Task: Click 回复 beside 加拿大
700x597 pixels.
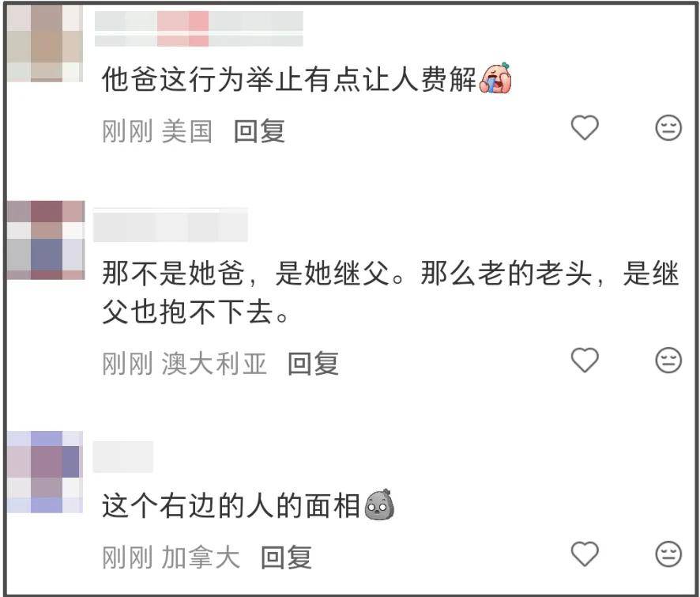Action: 286,557
